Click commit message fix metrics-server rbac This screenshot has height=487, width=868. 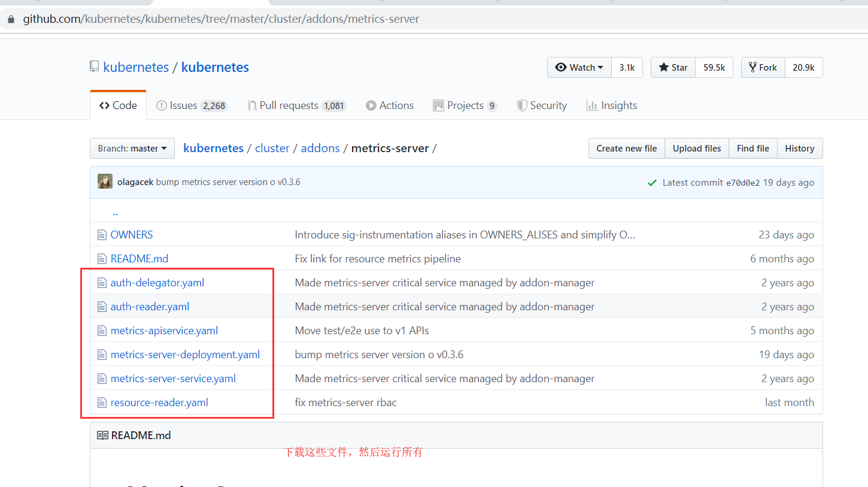345,403
